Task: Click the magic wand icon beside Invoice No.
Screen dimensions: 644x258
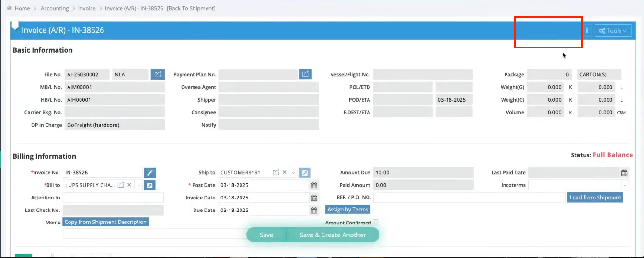Action: 149,173
